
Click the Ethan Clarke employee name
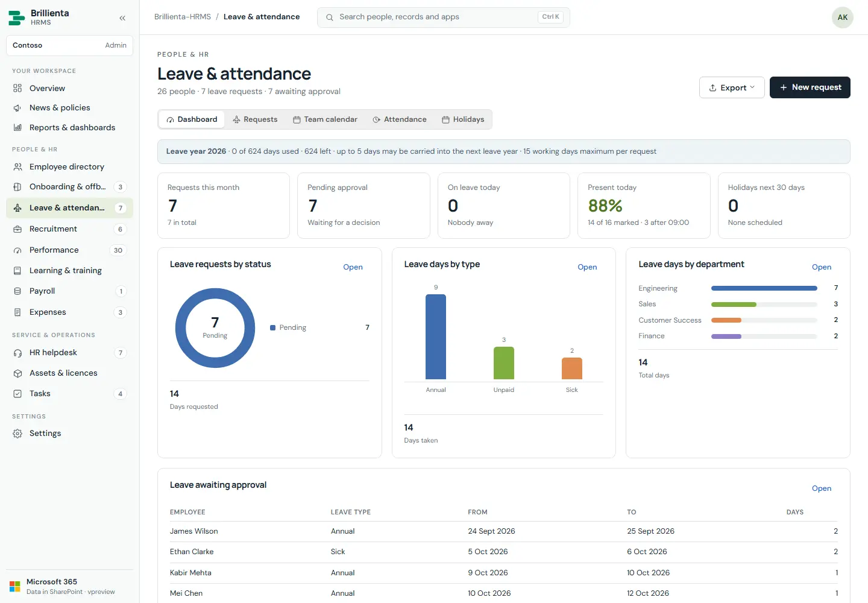(192, 552)
